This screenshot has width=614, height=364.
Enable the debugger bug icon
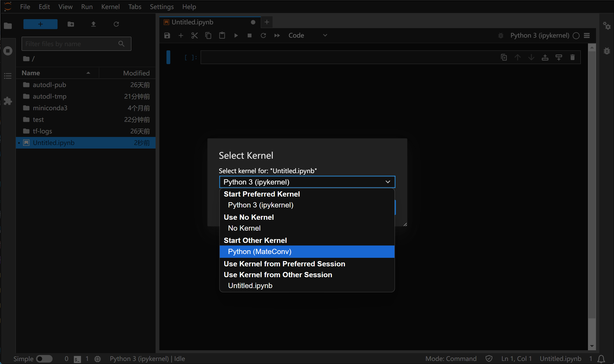(501, 35)
